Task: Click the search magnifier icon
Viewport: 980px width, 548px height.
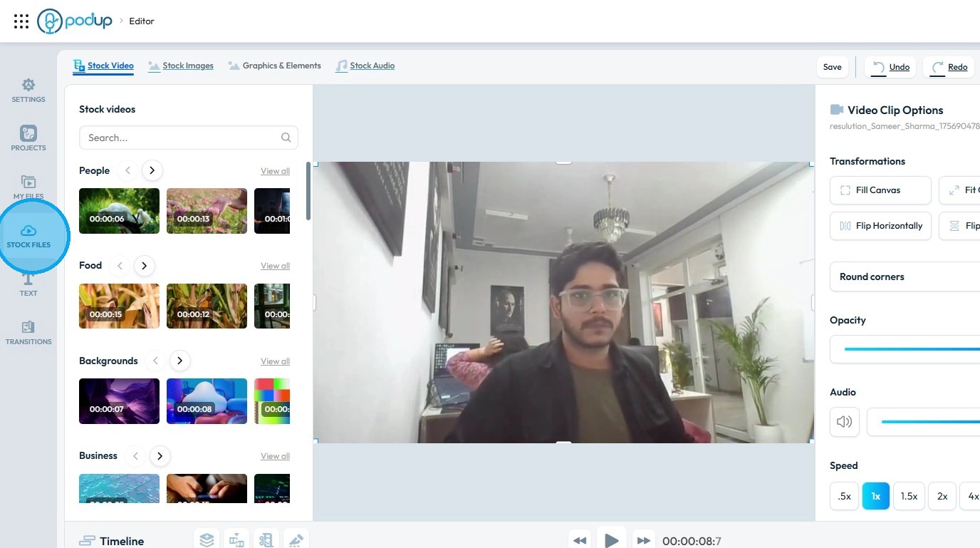Action: click(286, 138)
